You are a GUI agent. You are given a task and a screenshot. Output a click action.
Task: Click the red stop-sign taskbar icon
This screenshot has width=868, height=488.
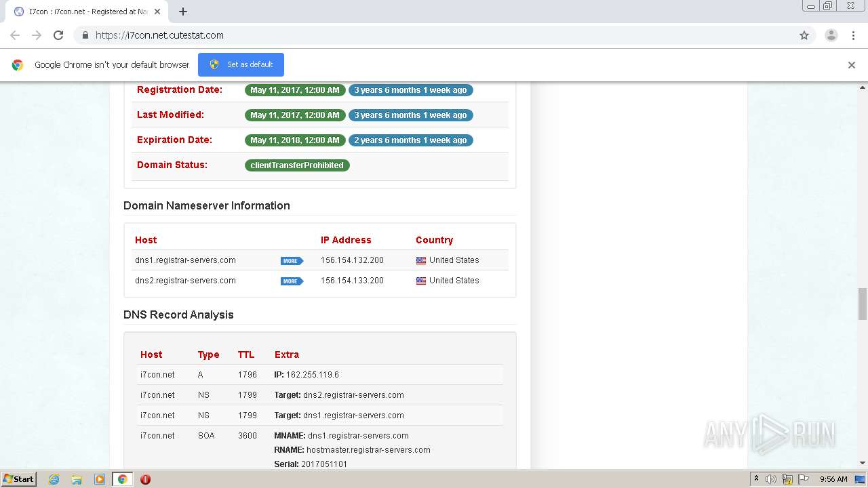(145, 479)
